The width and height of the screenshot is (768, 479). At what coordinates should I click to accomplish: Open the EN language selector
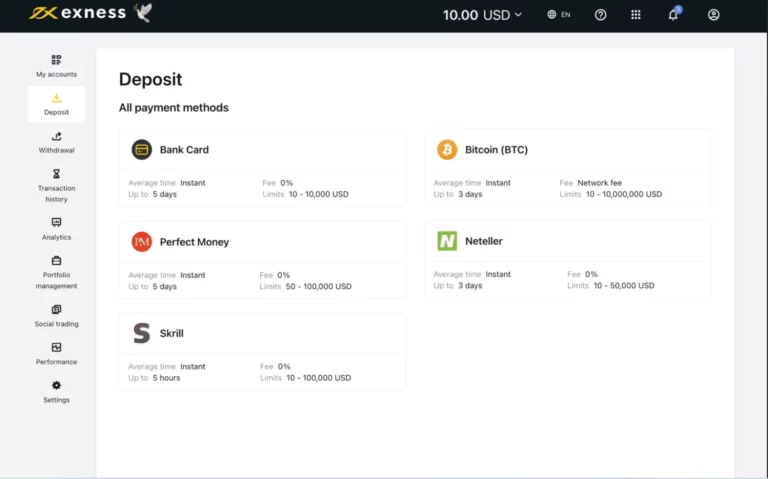coord(559,15)
